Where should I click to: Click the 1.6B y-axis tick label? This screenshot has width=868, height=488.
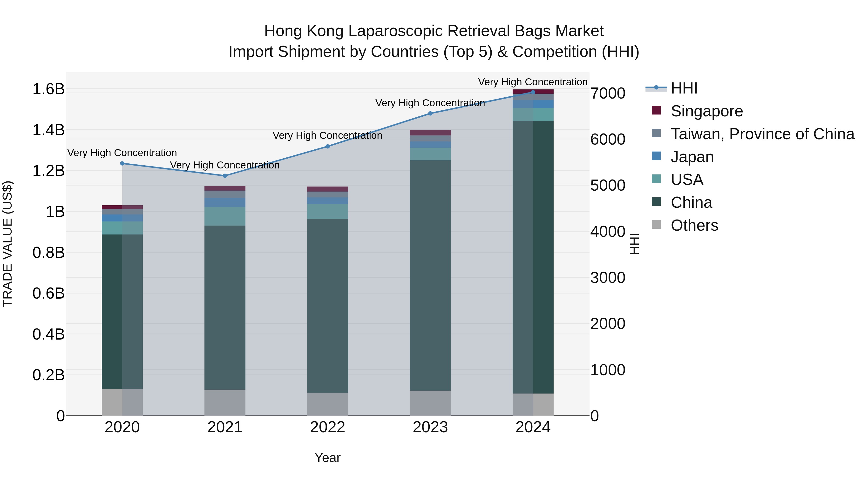(x=48, y=89)
